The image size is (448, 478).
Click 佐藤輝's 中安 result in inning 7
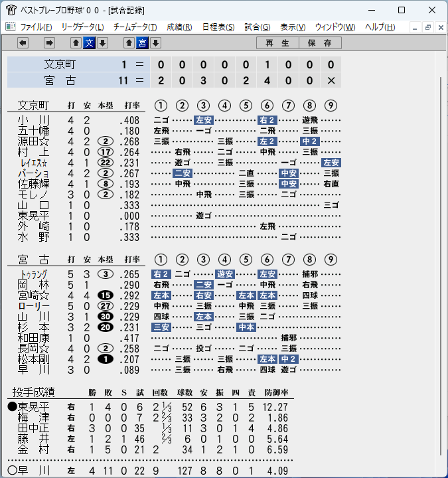coord(289,184)
